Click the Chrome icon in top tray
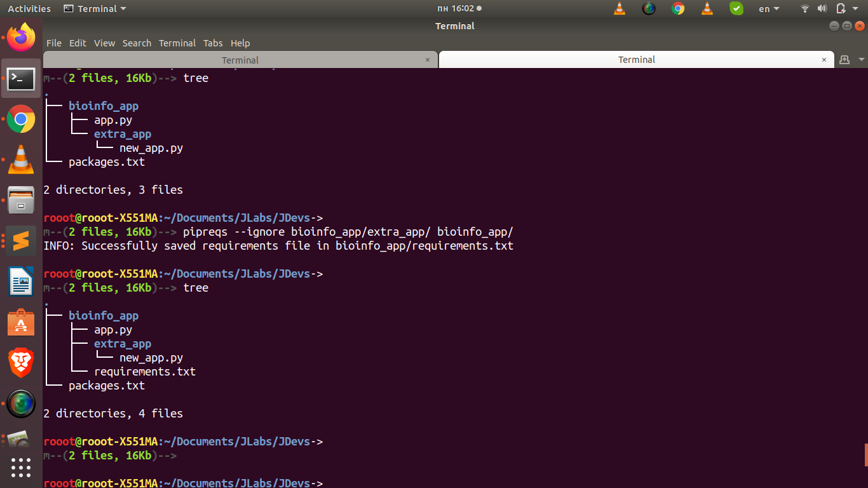The width and height of the screenshot is (868, 488). pyautogui.click(x=678, y=9)
